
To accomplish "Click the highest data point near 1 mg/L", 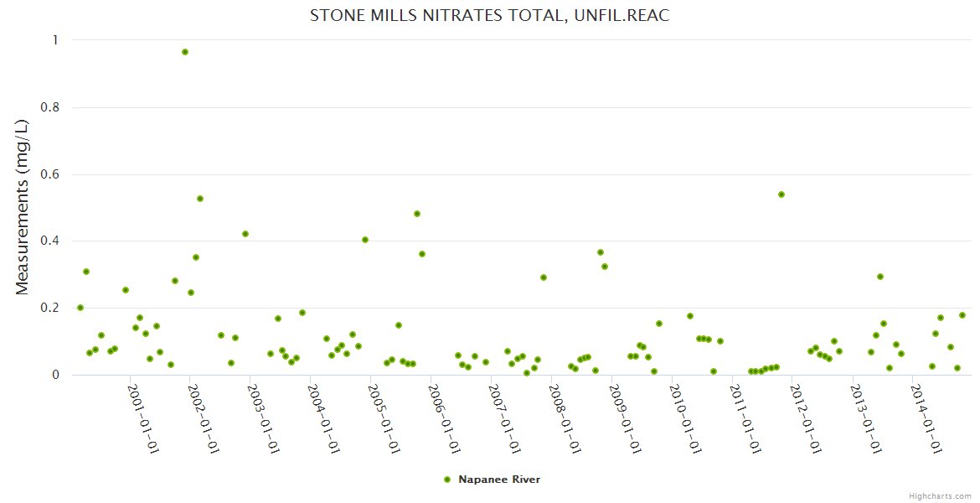I will (185, 52).
